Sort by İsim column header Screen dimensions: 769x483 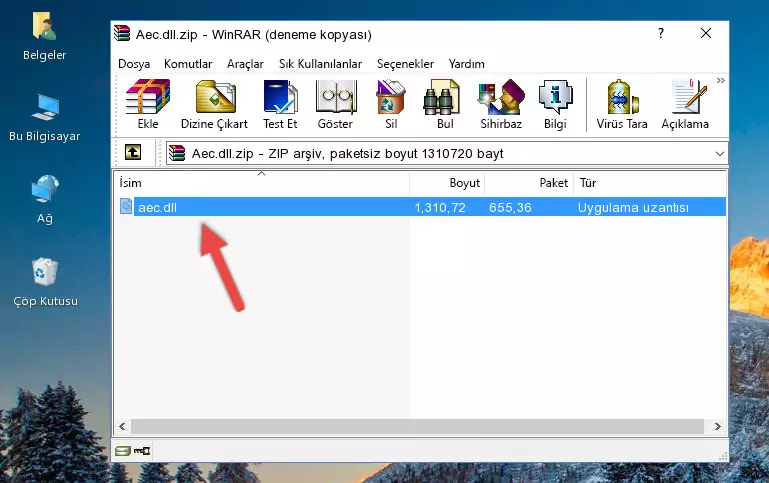(130, 183)
